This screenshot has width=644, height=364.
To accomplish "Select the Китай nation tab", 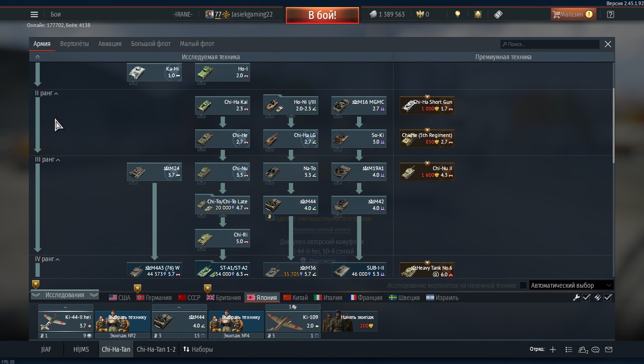I will point(295,298).
